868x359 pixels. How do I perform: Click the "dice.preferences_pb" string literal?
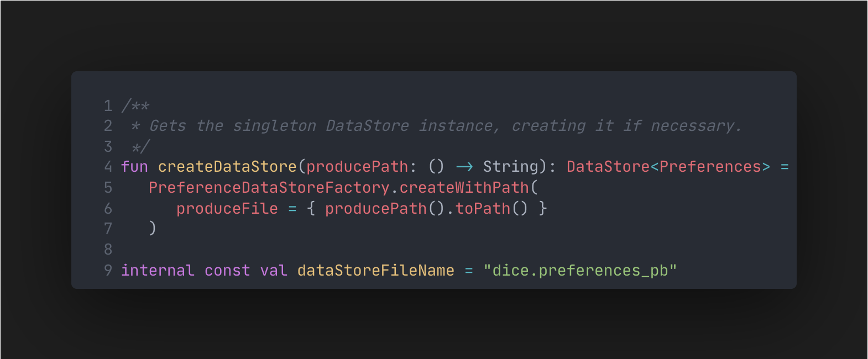pyautogui.click(x=580, y=271)
